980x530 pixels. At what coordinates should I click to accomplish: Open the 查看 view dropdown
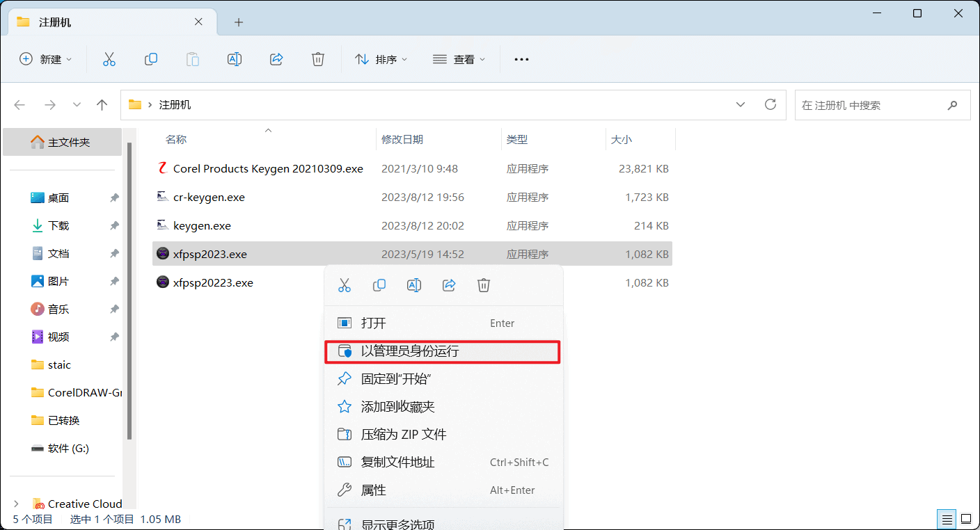coord(459,59)
